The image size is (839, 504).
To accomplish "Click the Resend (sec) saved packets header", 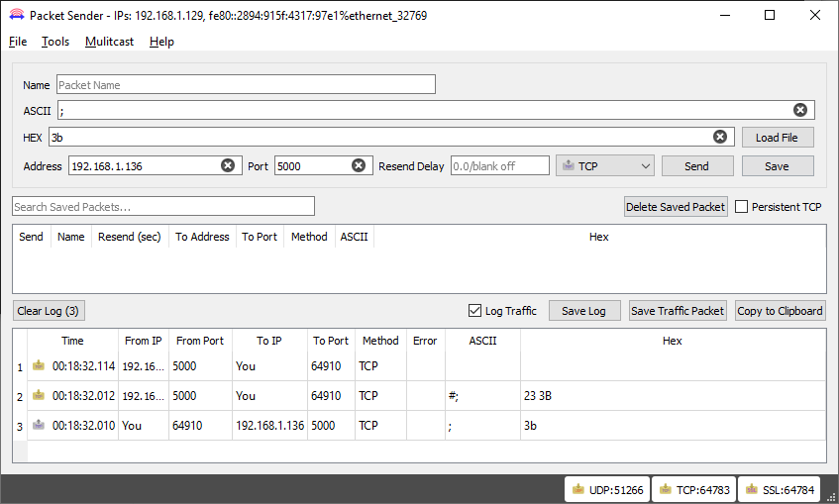I will [130, 237].
